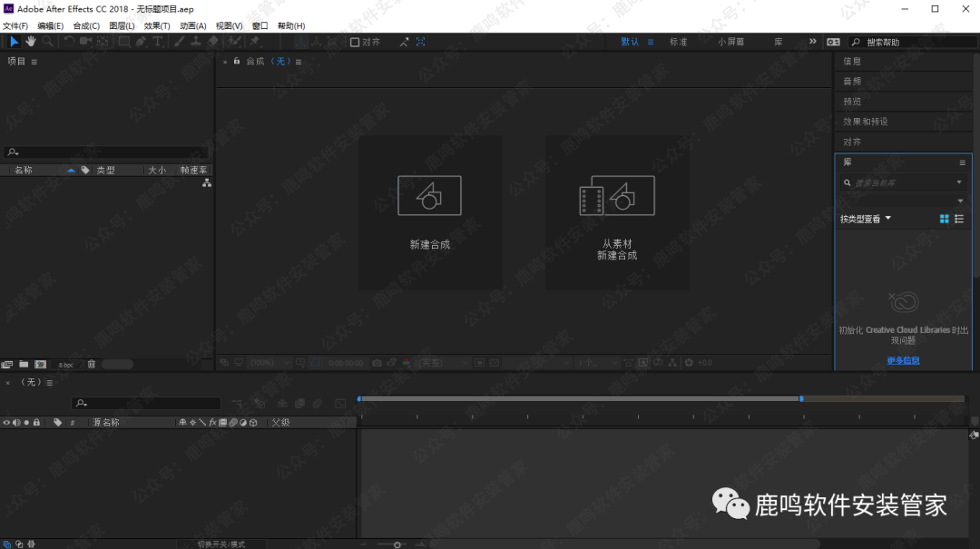Open the 效果 menu
Screen dimensions: 980x549
point(154,25)
